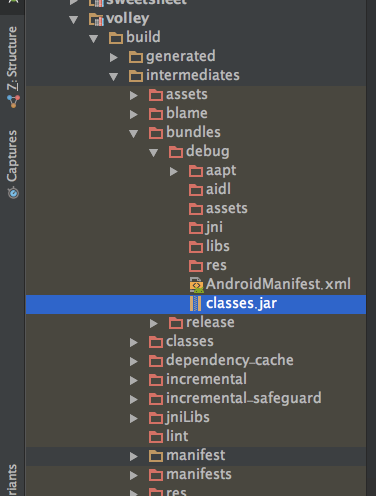Image resolution: width=376 pixels, height=496 pixels.
Task: Click the volley module folder icon
Action: click(96, 19)
